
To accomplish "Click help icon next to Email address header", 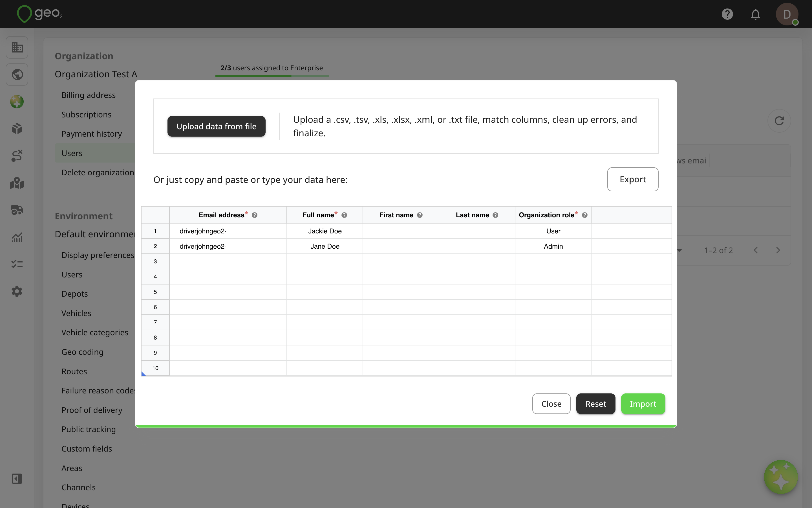I will pyautogui.click(x=254, y=215).
